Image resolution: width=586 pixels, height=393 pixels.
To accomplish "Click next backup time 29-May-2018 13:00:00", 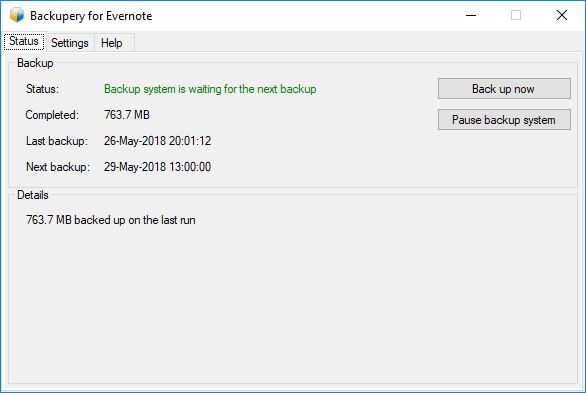I will coord(157,167).
